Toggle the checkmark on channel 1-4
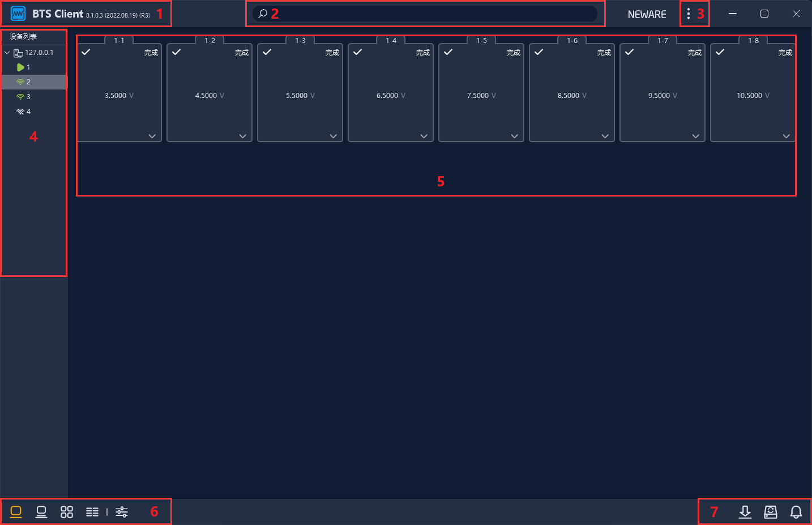812x525 pixels. [358, 52]
